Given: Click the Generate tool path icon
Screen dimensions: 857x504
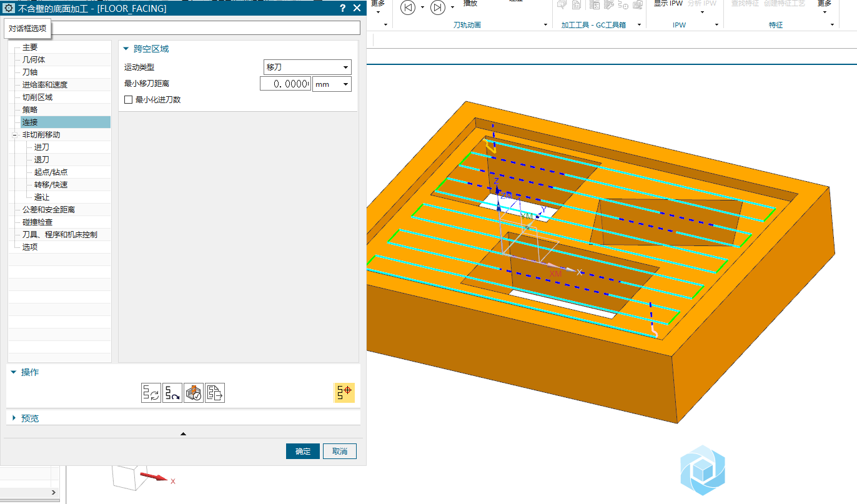Looking at the screenshot, I should click(151, 393).
